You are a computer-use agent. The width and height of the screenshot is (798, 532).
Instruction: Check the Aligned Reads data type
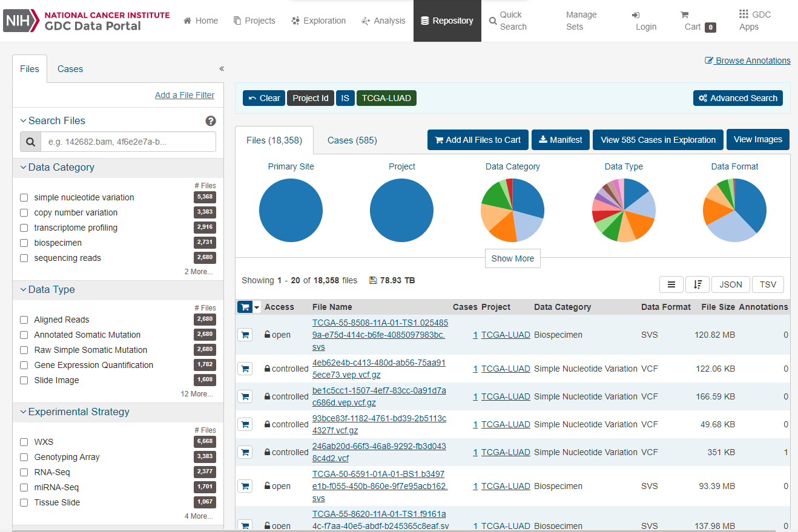click(24, 320)
